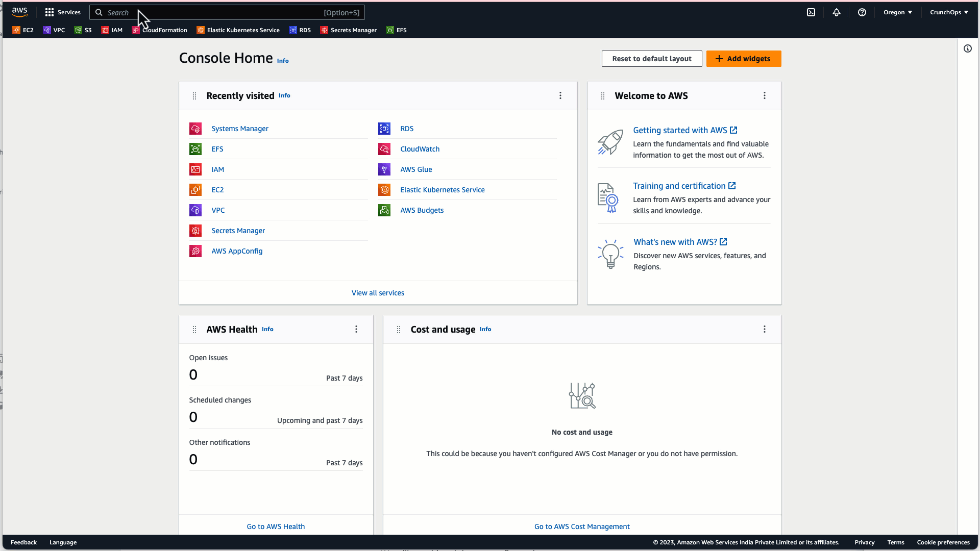Open What's new with AWS link
The width and height of the screenshot is (980, 551).
[680, 242]
